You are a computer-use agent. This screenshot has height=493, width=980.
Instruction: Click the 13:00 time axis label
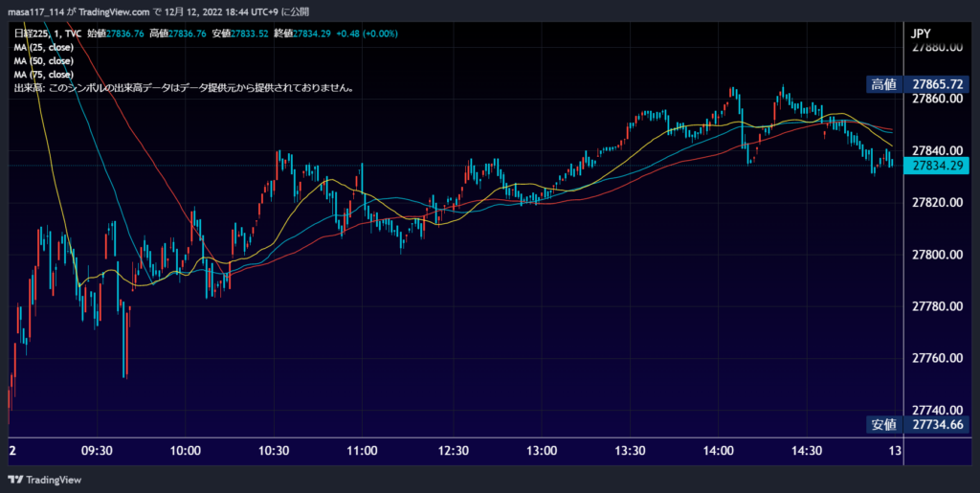[x=542, y=451]
